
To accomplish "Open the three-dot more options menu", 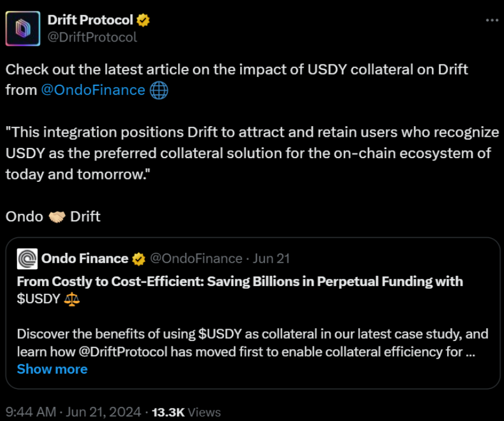I will 492,20.
